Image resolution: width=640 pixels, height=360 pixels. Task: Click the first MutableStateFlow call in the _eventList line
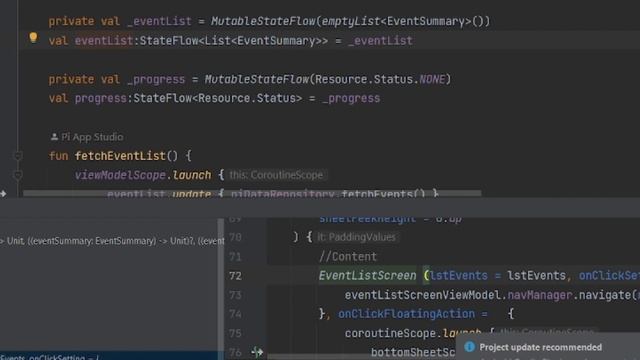263,21
